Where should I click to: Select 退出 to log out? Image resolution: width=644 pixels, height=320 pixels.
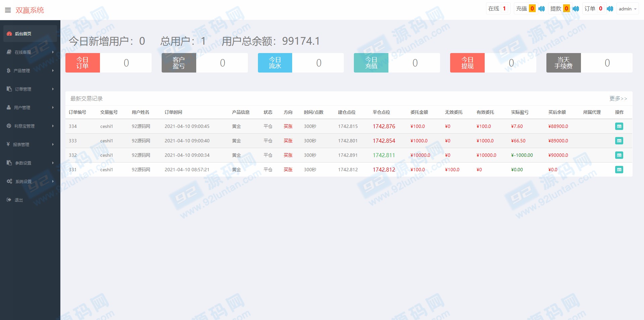tap(19, 200)
